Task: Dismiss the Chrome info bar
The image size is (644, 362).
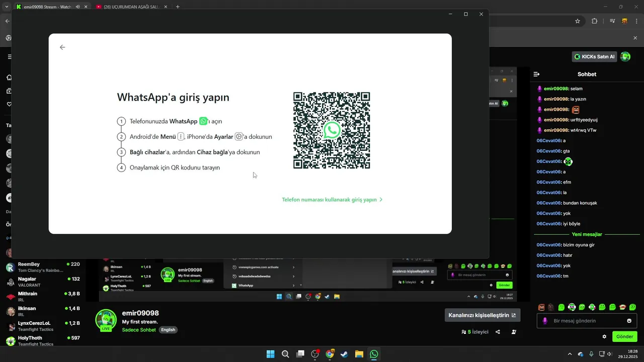Action: click(x=635, y=38)
